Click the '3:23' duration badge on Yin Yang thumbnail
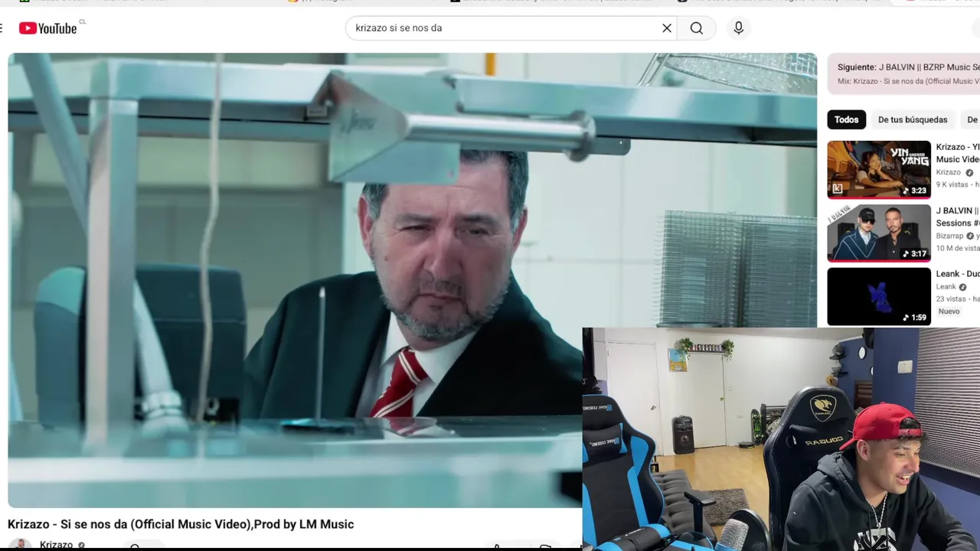Screen dimensions: 980x551 [x=915, y=191]
